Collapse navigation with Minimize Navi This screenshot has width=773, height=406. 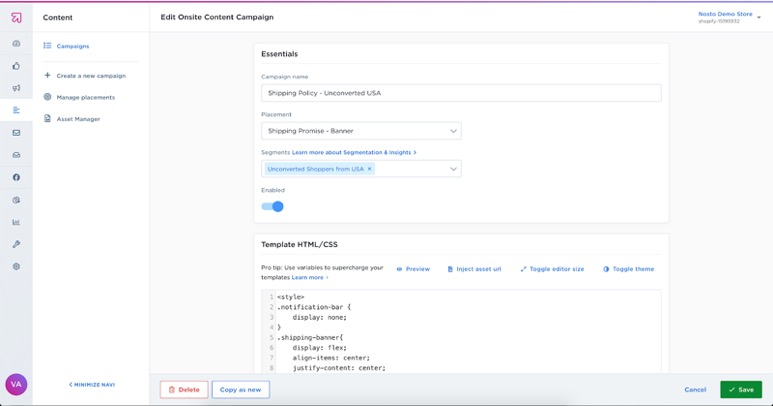pos(92,384)
